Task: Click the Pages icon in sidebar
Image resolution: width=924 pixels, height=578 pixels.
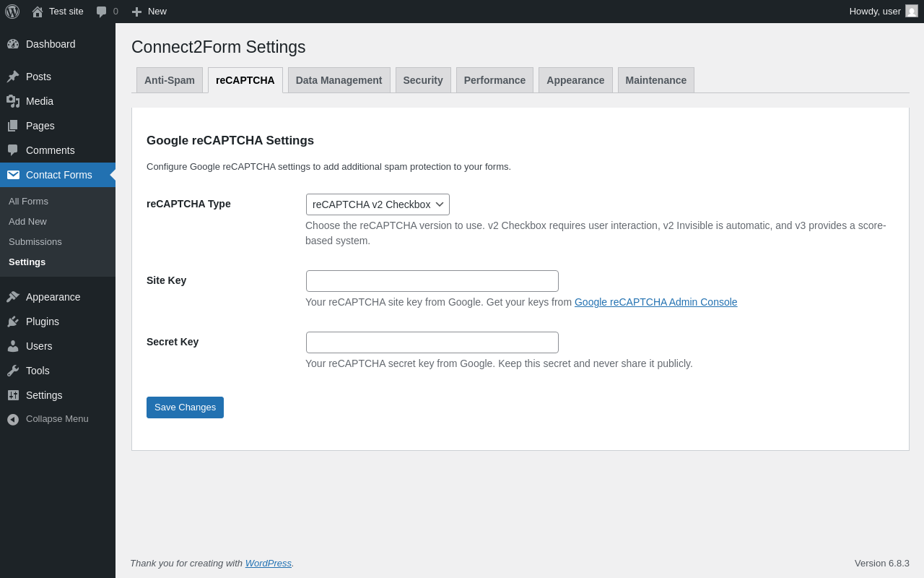Action: 13,126
